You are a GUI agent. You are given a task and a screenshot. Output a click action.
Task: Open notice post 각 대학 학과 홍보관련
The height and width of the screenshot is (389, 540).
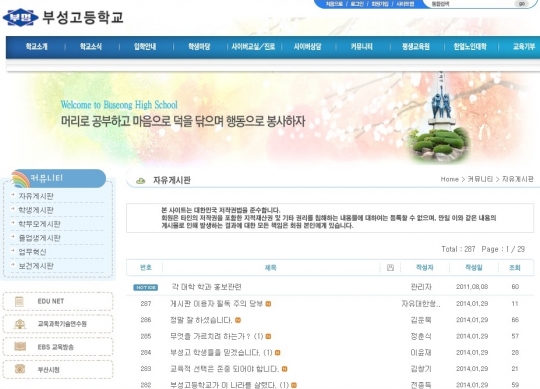pyautogui.click(x=206, y=287)
